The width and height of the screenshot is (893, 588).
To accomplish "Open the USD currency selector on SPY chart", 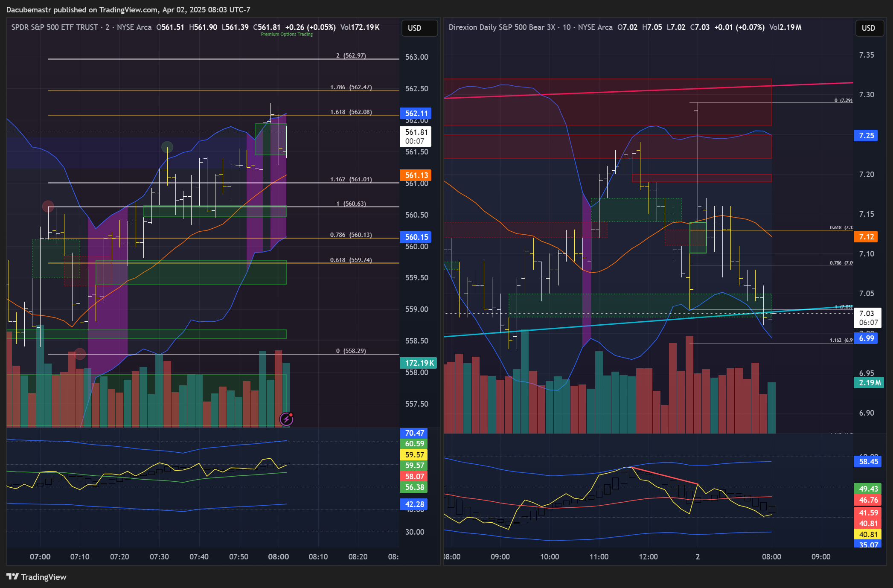I will point(419,28).
